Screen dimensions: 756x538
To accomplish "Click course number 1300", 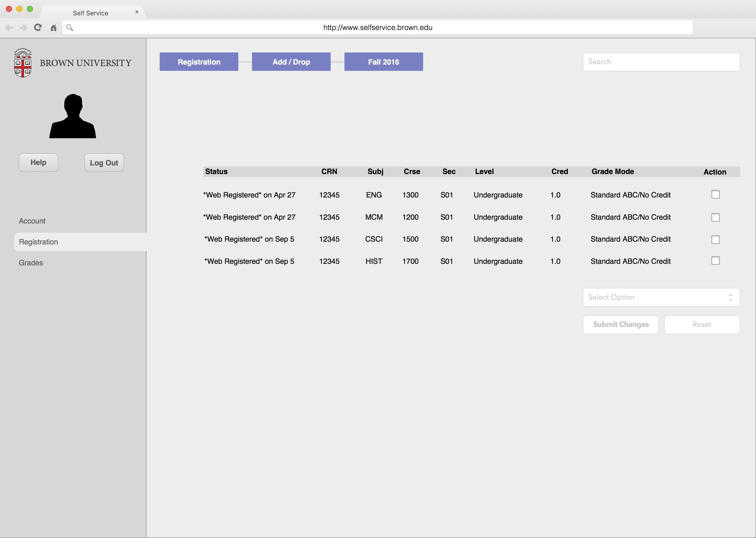I will tap(411, 195).
